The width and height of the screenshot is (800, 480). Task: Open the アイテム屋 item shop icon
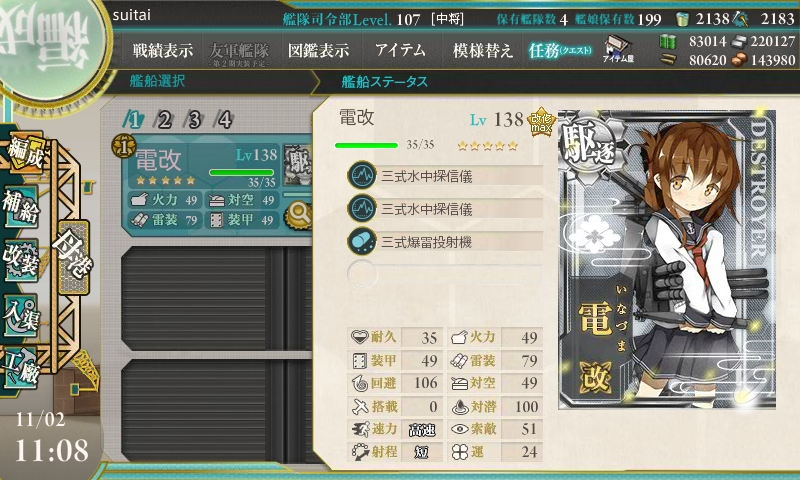618,50
